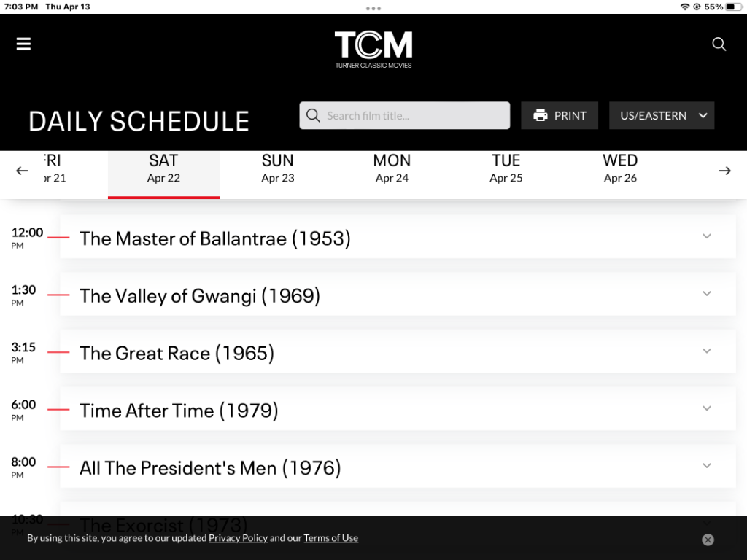Tap the three-dot multitasking control
Screen dimensions: 747x560
tap(373, 8)
